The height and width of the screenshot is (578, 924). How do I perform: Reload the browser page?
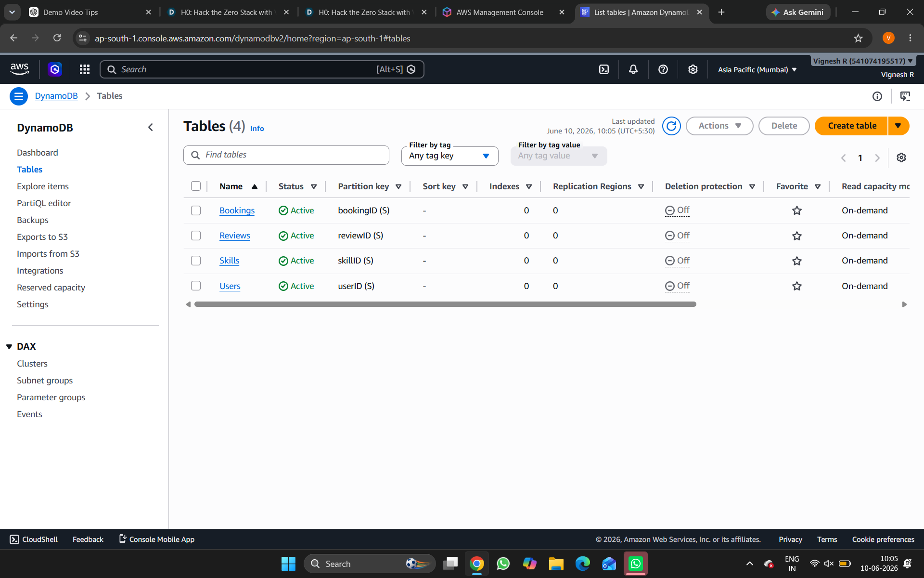click(x=57, y=38)
